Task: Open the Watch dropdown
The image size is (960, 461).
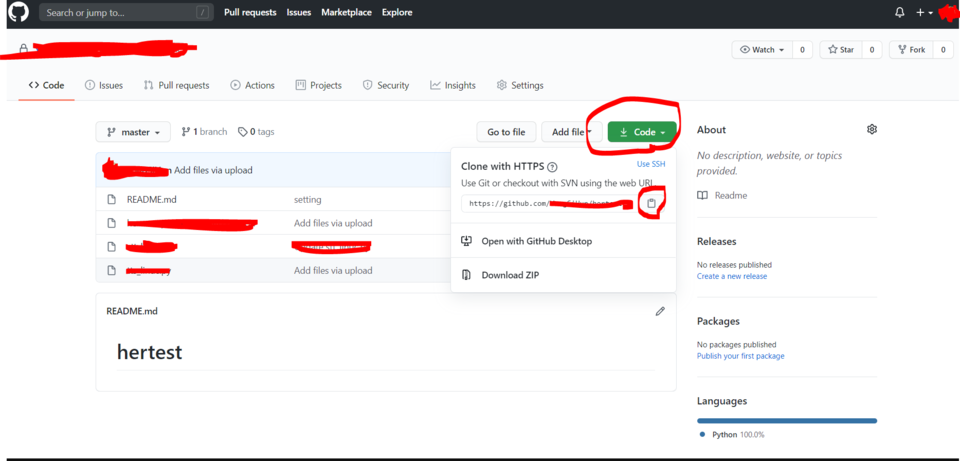Action: click(x=762, y=50)
